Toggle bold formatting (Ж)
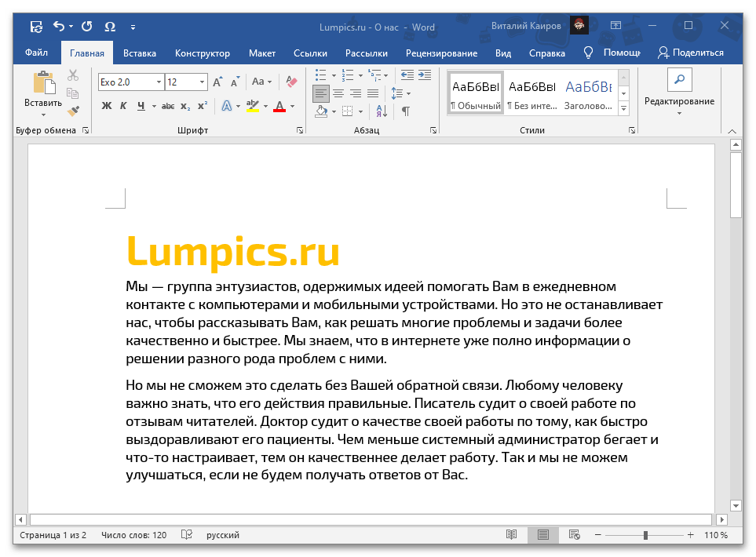The height and width of the screenshot is (557, 756). pyautogui.click(x=107, y=106)
